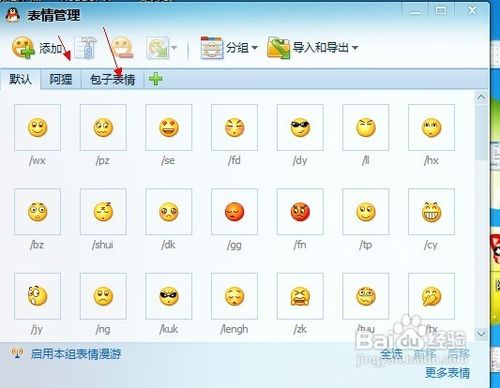The image size is (500, 388).
Task: Click the scrollbar up arrow
Action: [x=481, y=98]
